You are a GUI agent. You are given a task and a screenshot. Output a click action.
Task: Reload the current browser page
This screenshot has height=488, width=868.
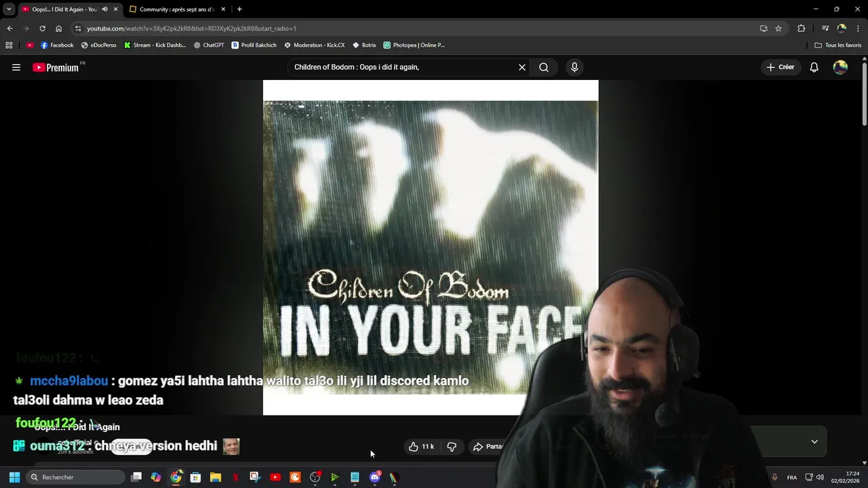[42, 28]
